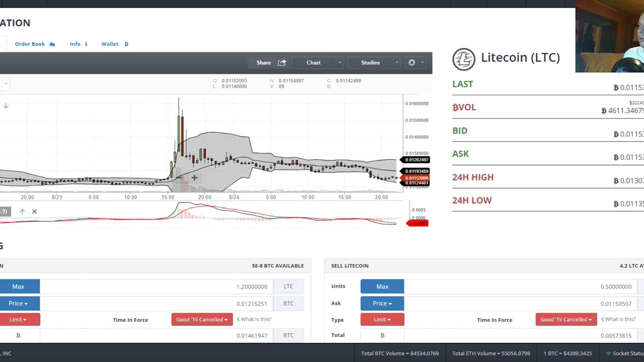
Task: Click the BID label
Action: 460,131
